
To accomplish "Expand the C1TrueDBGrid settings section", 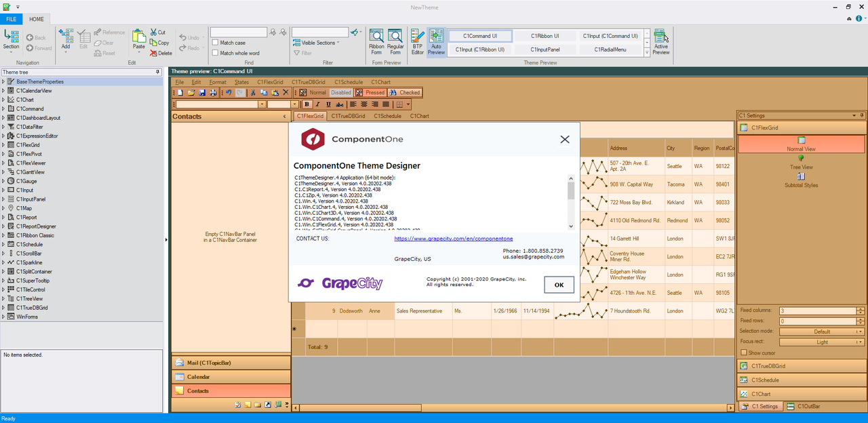I will (x=802, y=366).
